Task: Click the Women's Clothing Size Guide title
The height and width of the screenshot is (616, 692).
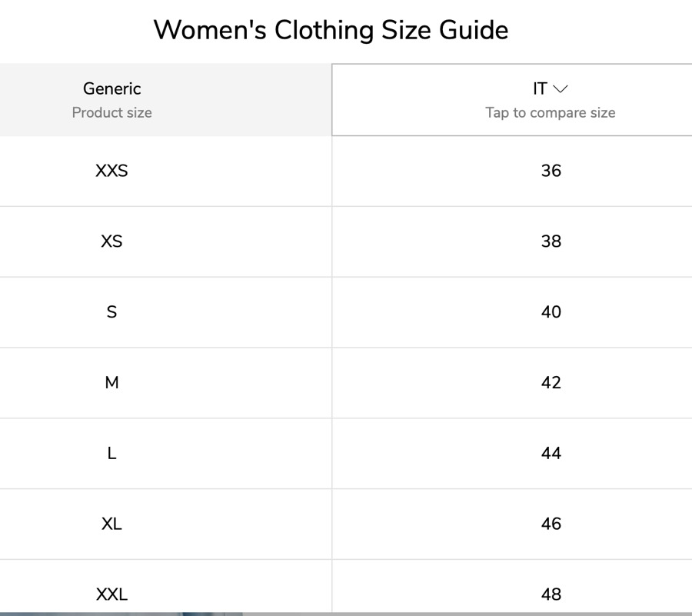Action: [x=331, y=30]
